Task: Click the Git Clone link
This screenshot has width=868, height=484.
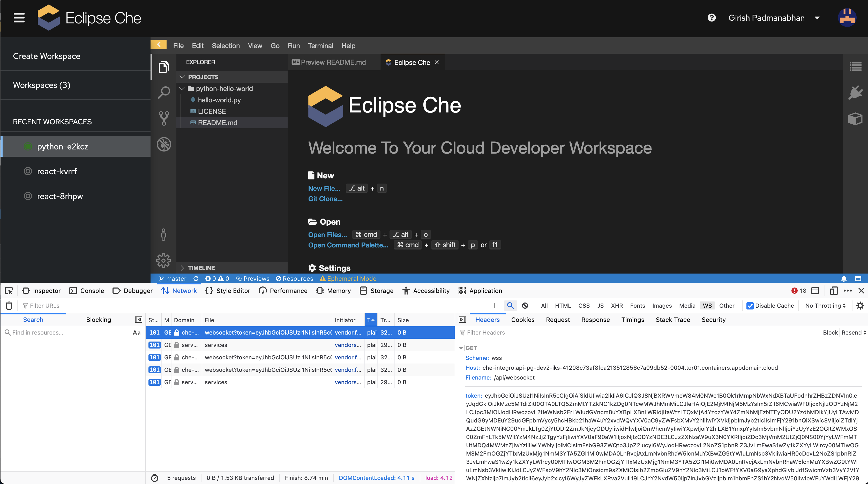Action: [325, 199]
